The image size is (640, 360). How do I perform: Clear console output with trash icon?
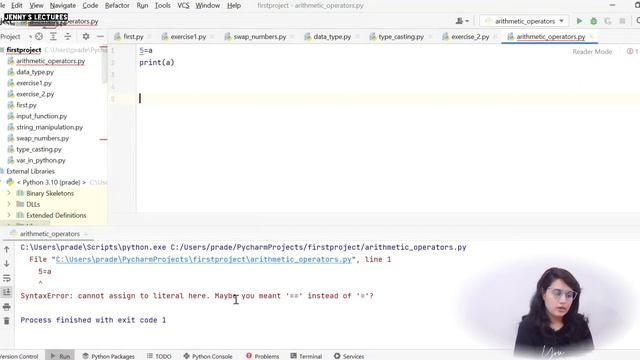[x=7, y=321]
